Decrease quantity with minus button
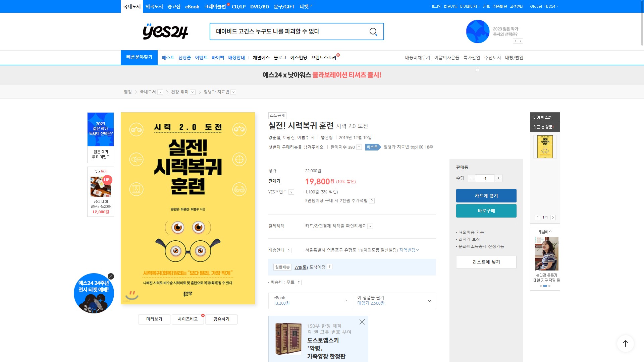 pyautogui.click(x=471, y=178)
